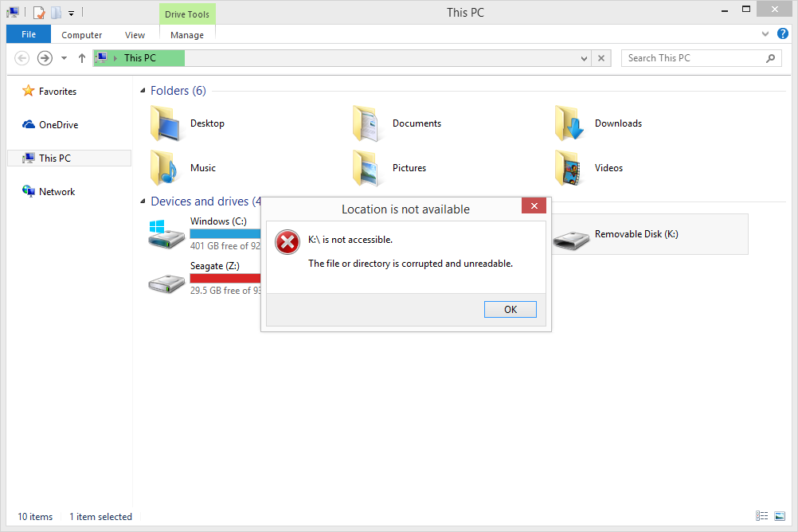Click This PC in the address bar
798x532 pixels.
(x=140, y=58)
